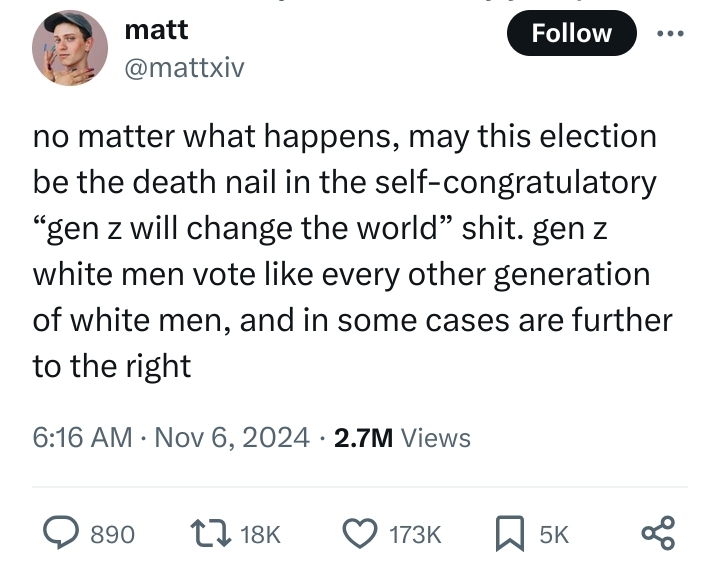Click the display name "matt"

coord(156,30)
